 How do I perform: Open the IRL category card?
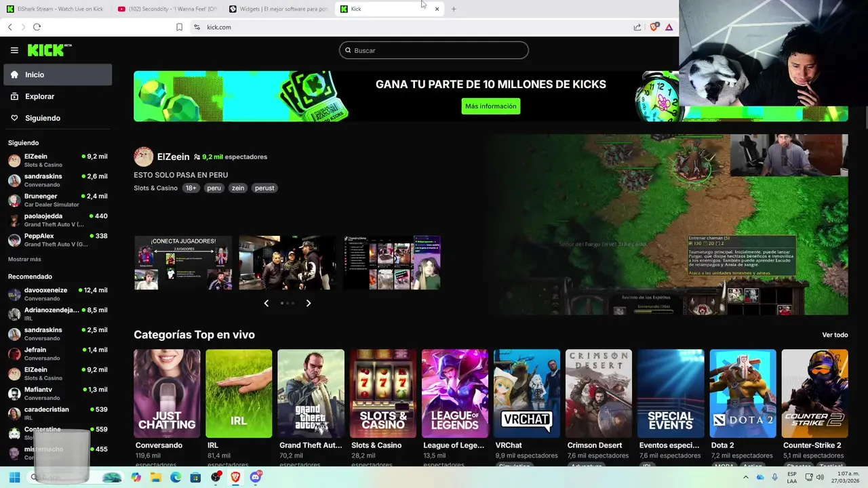click(x=239, y=393)
